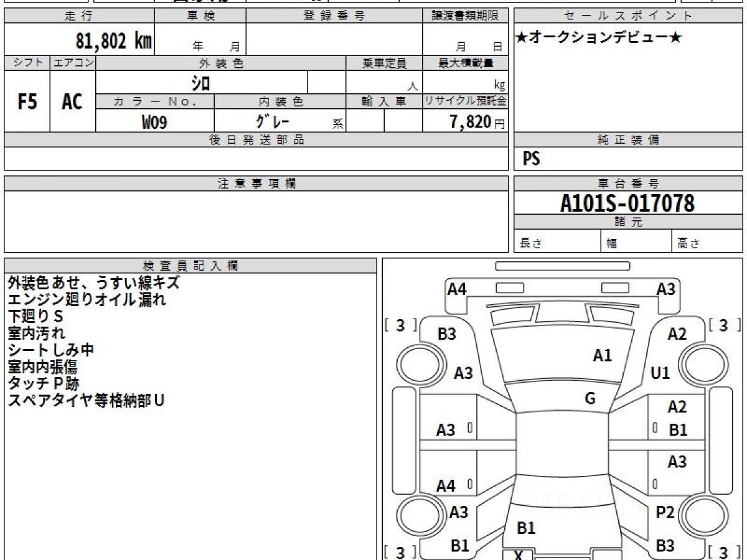Click the 幅 dimension label
747x560 pixels.
click(612, 244)
